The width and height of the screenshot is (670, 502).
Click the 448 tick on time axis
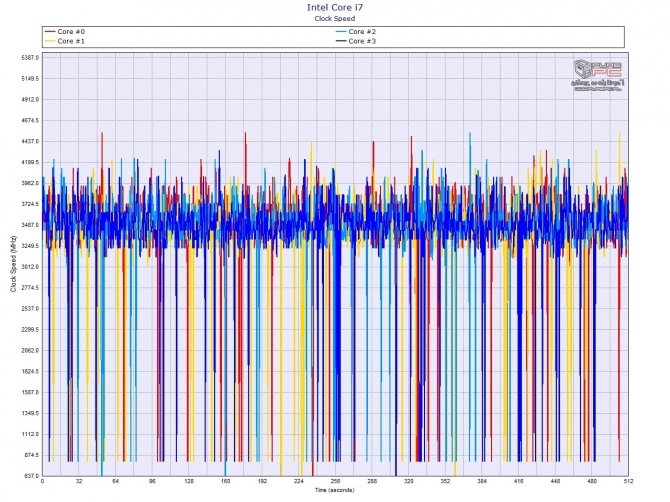point(555,481)
